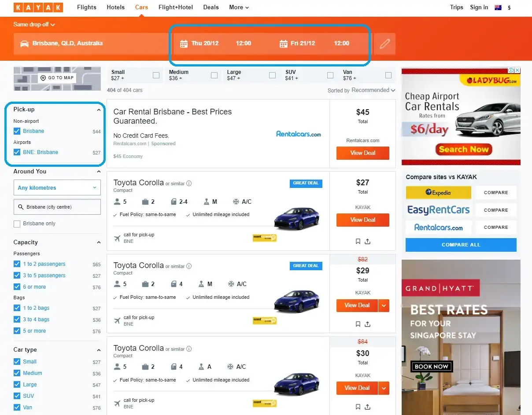Share the $30 Toyota Corolla deal
Screen dimensions: 532x415
tap(368, 407)
